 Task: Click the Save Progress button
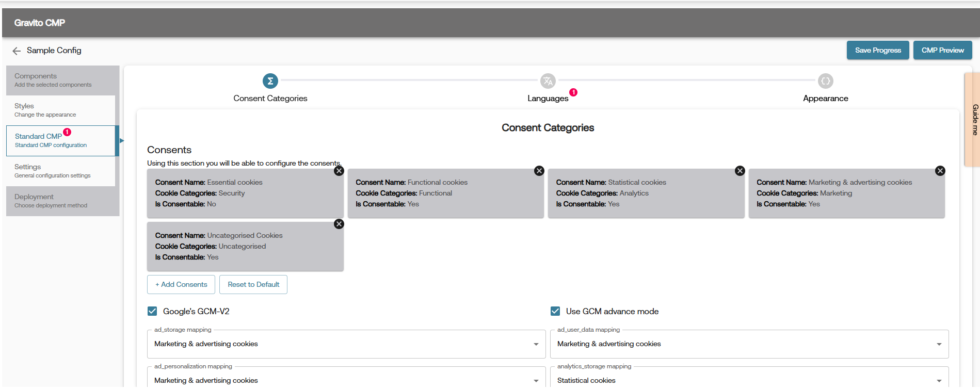point(878,50)
